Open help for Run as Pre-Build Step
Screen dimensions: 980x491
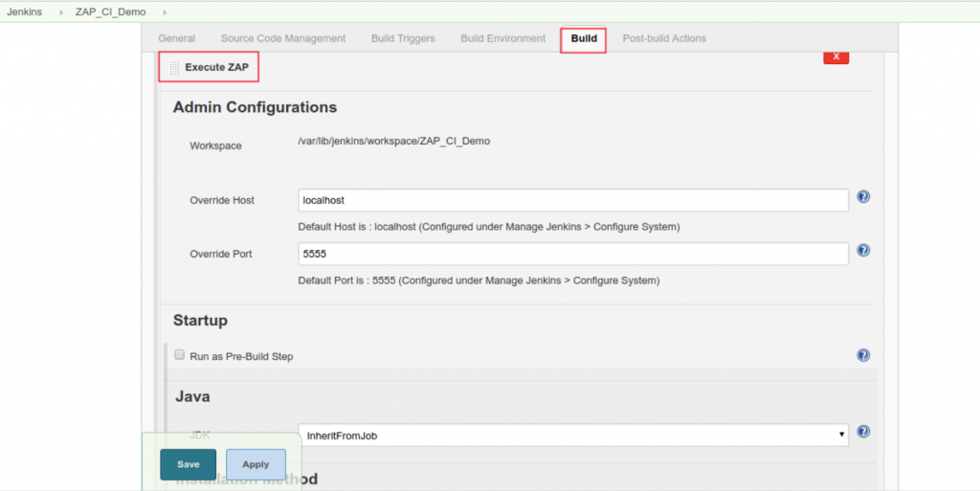[863, 355]
